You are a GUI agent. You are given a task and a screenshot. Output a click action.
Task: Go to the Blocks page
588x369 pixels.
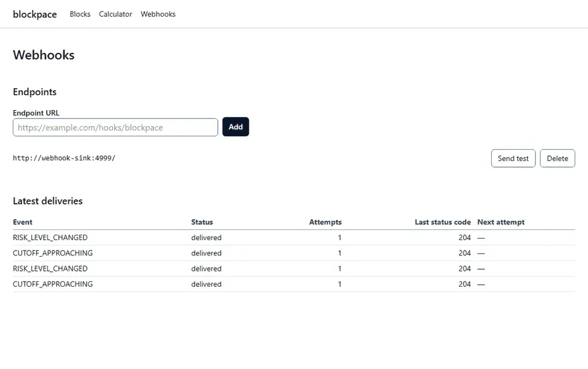coord(80,14)
